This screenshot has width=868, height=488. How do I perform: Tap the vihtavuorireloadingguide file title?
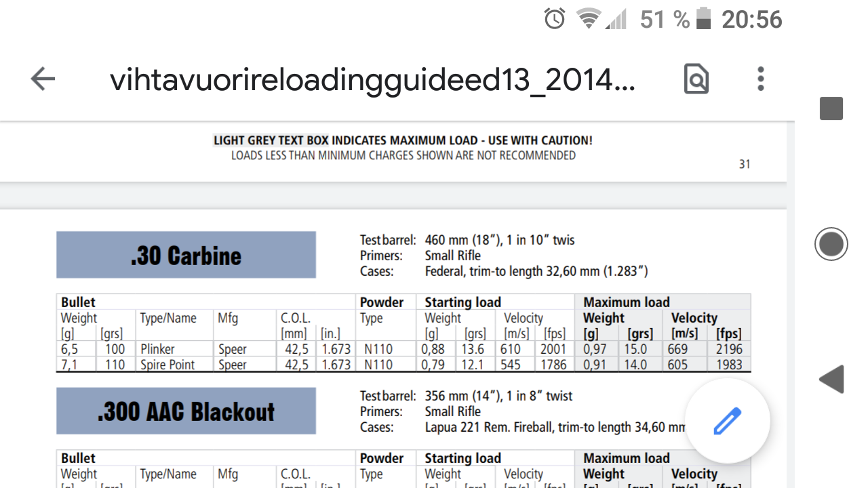[x=372, y=80]
